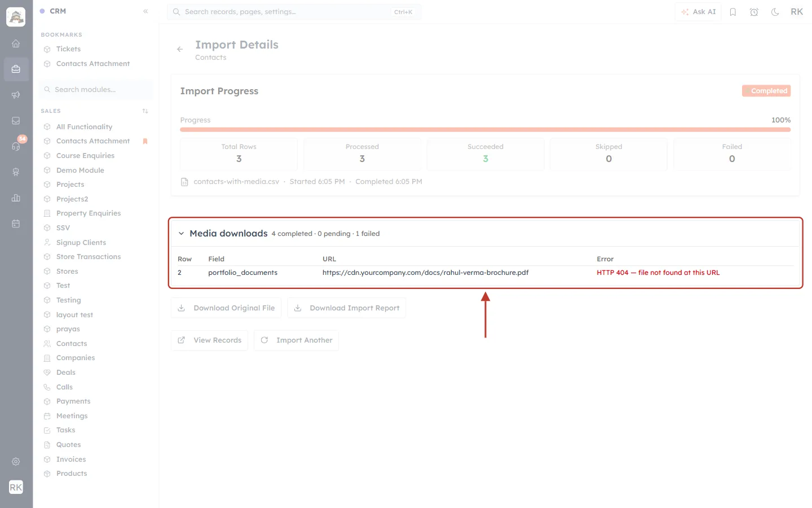This screenshot has width=812, height=508.
Task: Open the settings gear in left rail
Action: tap(16, 462)
